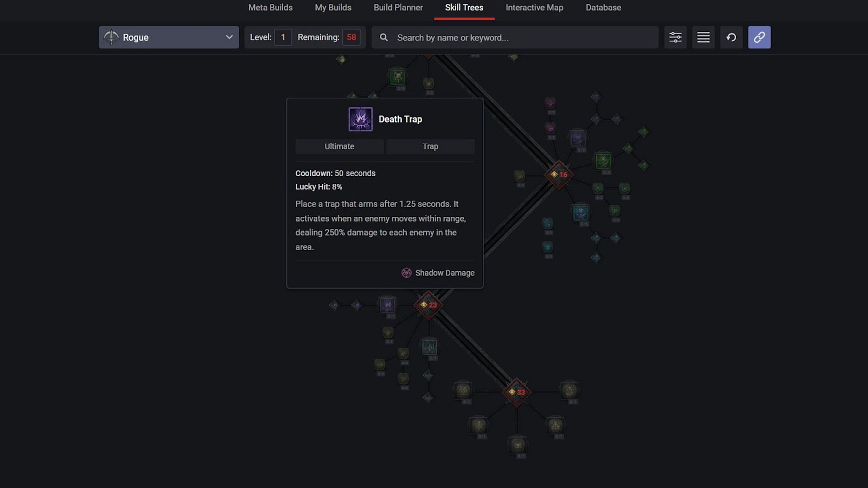
Task: Select purple square skill above node 16
Action: (x=577, y=138)
